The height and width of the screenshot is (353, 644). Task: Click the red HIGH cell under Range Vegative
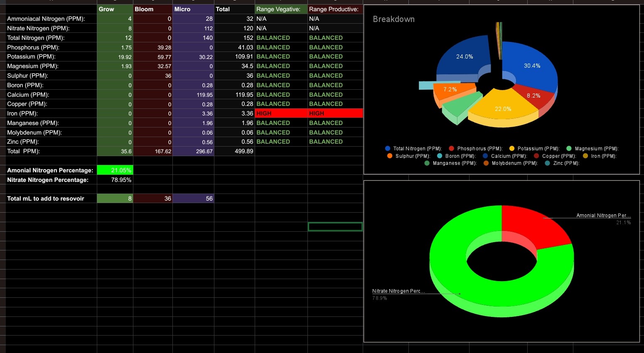coord(281,113)
